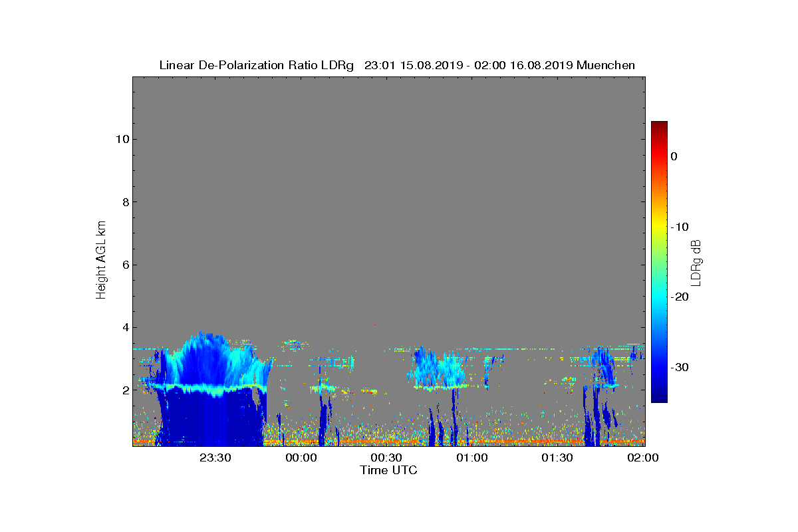The width and height of the screenshot is (798, 532).
Task: Click the dark red top of colorbar
Action: point(659,126)
